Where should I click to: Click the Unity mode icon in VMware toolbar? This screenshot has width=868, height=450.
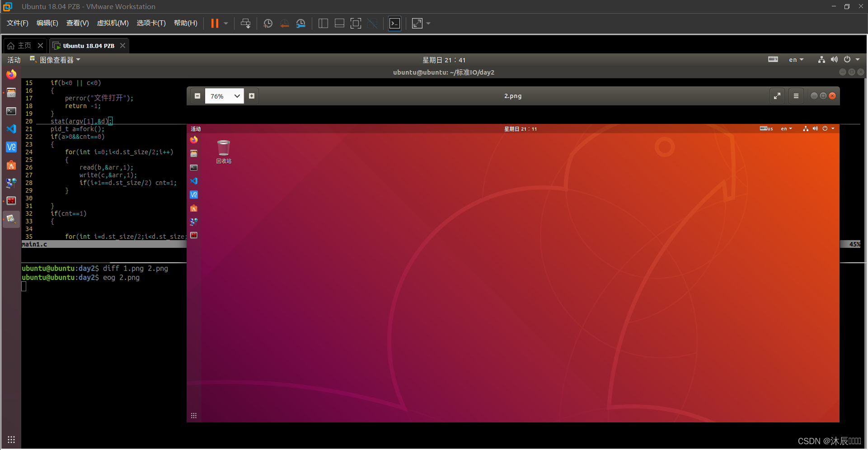click(372, 24)
